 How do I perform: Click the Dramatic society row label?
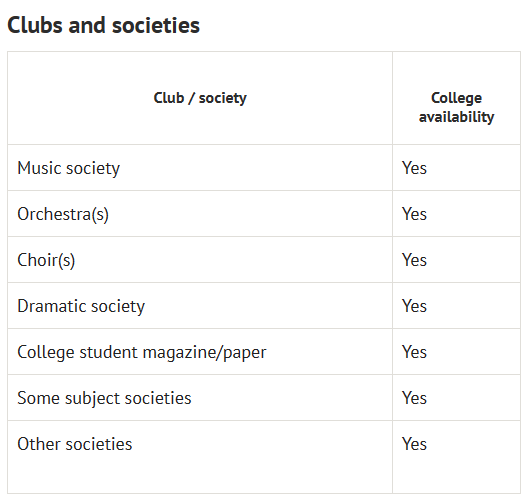coord(81,306)
